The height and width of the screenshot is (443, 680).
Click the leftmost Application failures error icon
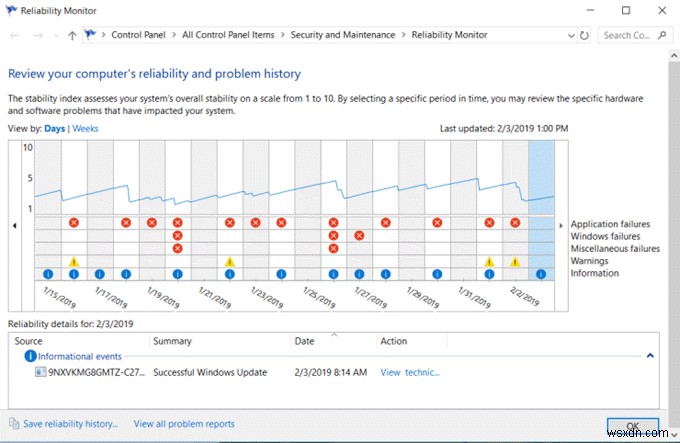pyautogui.click(x=74, y=223)
